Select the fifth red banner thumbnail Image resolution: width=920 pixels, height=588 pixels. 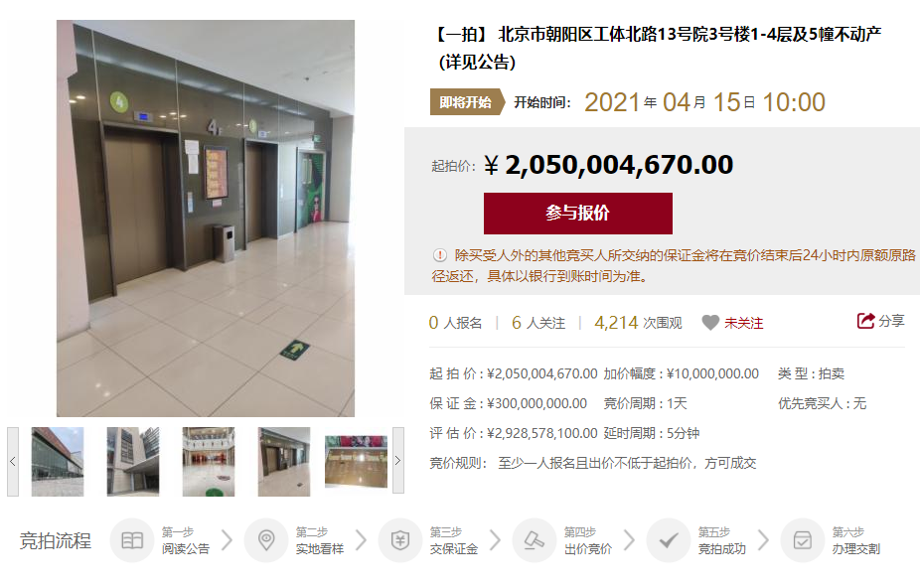click(x=356, y=462)
